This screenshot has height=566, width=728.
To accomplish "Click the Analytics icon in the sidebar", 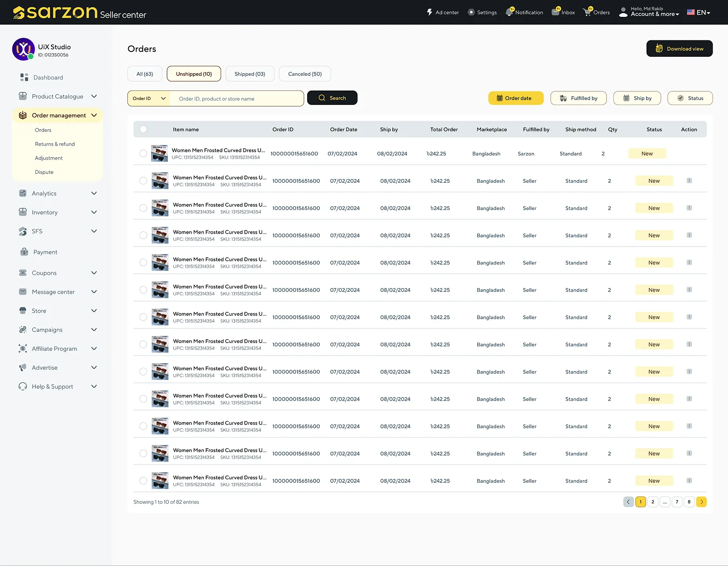I will pyautogui.click(x=23, y=193).
